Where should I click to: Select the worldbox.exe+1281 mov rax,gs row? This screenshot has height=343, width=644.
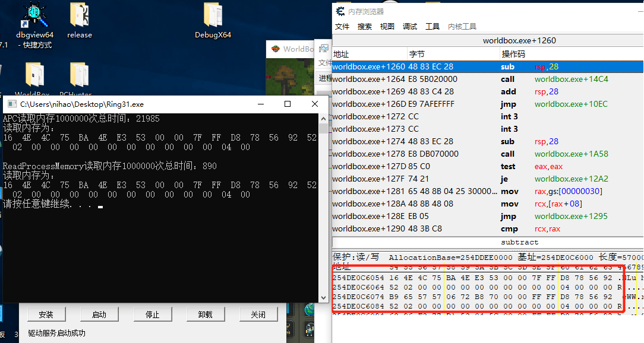point(488,191)
